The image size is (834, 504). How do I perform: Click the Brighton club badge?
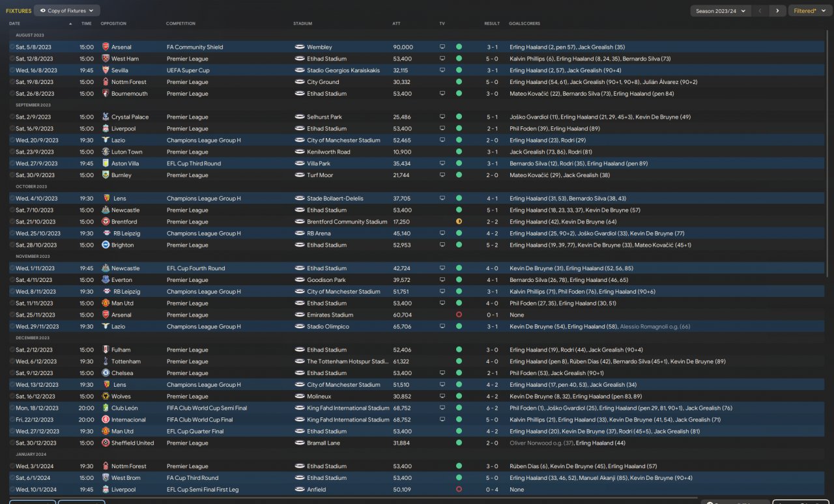coord(106,245)
